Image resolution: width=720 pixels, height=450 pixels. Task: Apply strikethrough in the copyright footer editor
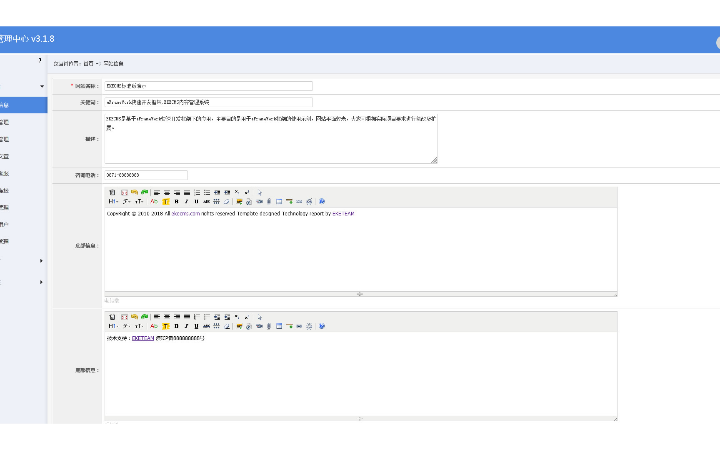206,201
